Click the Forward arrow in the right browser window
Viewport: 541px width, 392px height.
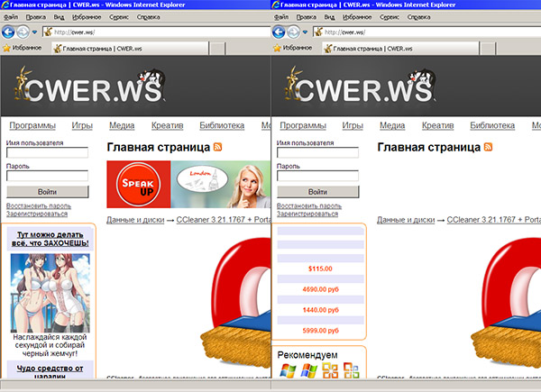coord(292,32)
